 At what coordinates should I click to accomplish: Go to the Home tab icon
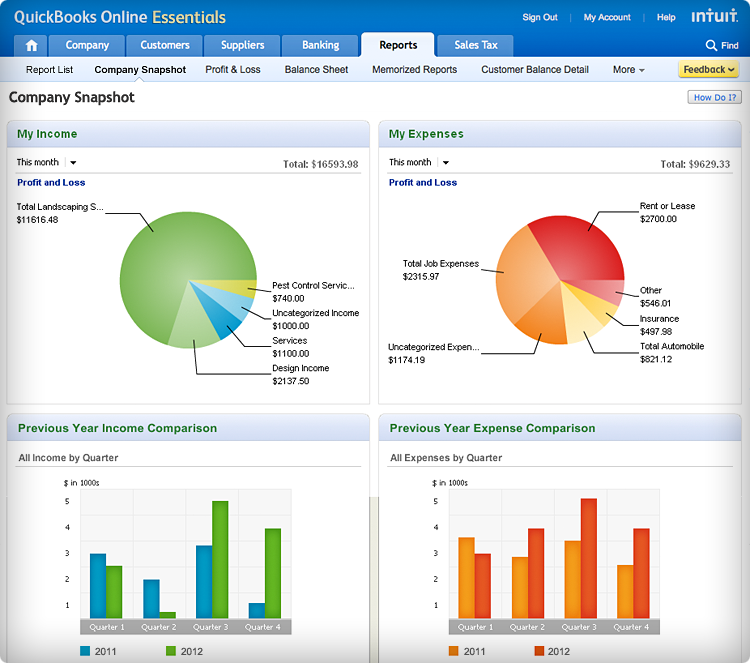[x=31, y=45]
